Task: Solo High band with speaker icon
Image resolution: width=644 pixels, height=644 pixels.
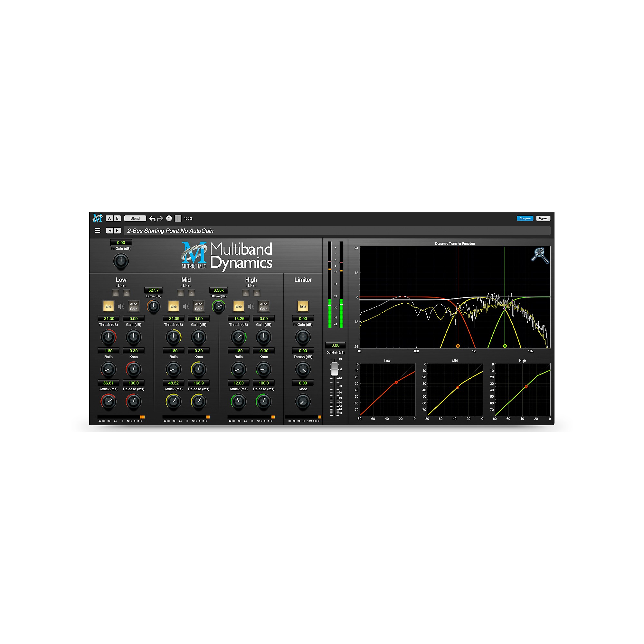Action: click(251, 306)
